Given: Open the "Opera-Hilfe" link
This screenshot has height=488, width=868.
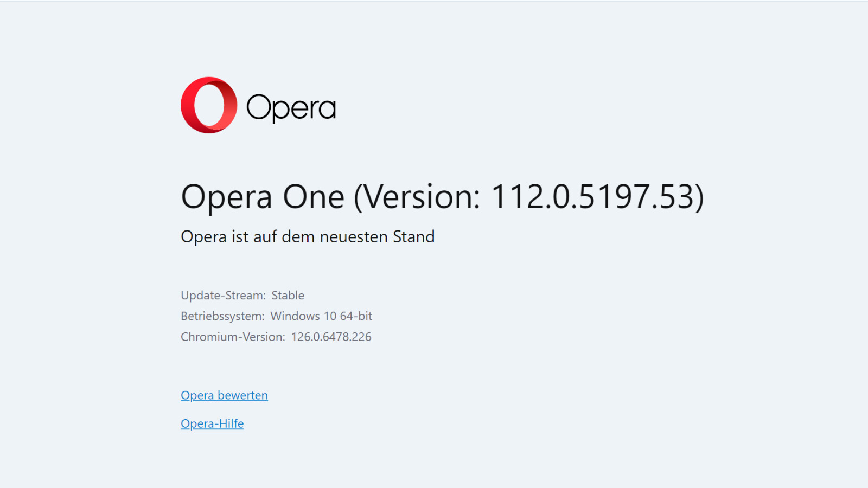Looking at the screenshot, I should pos(212,423).
